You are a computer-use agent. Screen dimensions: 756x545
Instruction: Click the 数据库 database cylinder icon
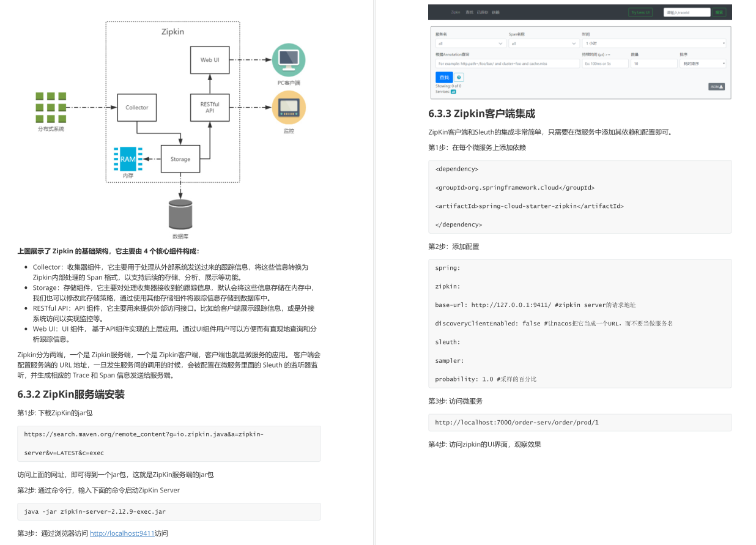(x=180, y=215)
